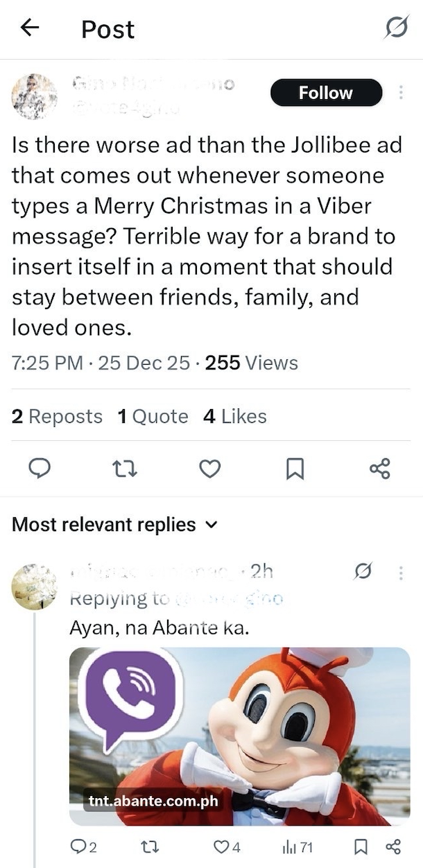Open the main post author's avatar
The image size is (423, 868).
[34, 96]
